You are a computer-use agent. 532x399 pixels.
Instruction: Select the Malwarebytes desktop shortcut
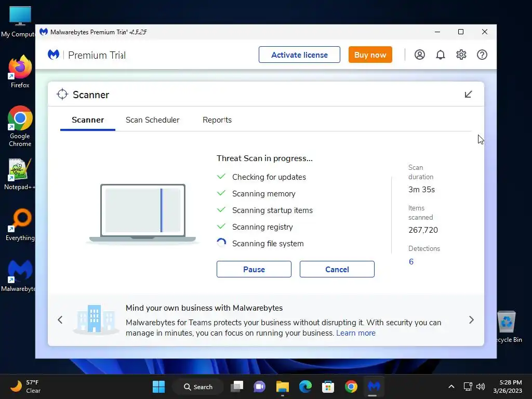coord(19,275)
